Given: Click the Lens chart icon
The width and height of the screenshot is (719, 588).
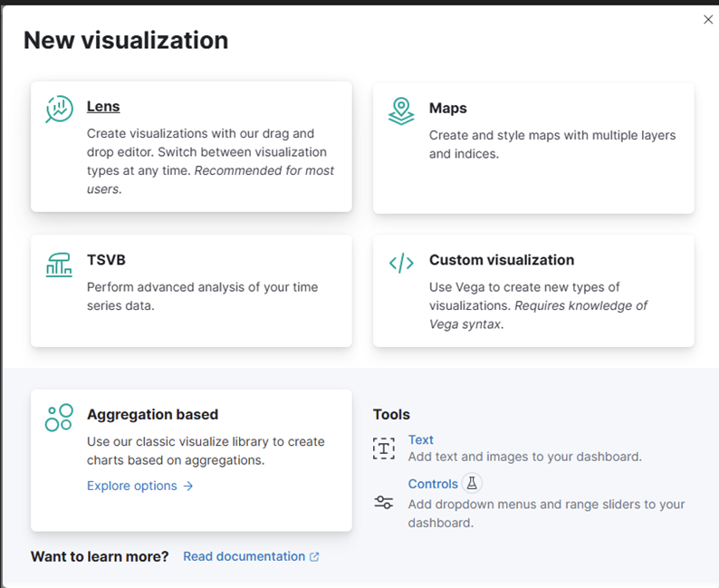Looking at the screenshot, I should pos(59,109).
